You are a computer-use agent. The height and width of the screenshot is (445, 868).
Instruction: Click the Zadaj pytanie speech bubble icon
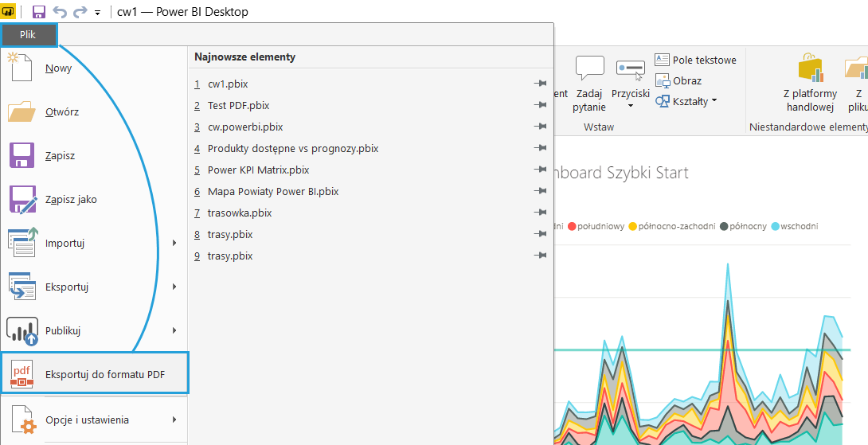(589, 69)
